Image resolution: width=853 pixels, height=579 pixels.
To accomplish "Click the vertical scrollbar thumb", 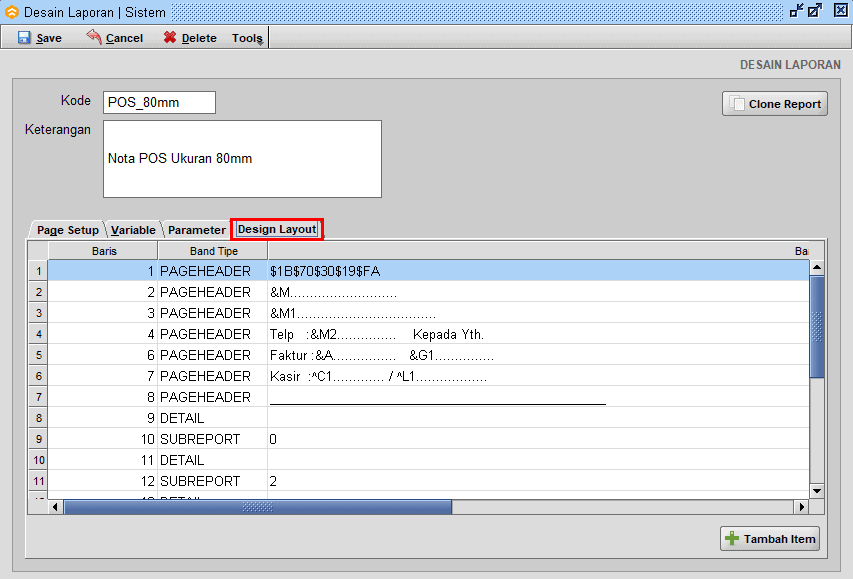I will (817, 327).
